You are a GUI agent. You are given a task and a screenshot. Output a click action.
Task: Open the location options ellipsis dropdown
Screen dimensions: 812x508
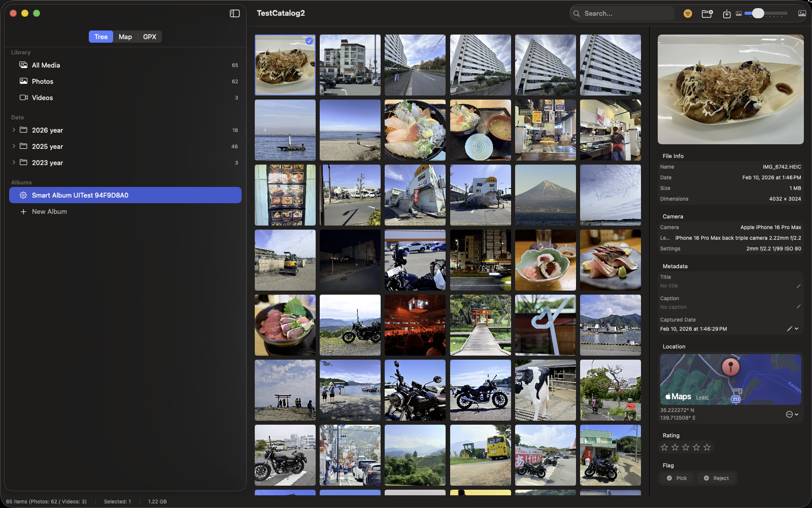[792, 415]
